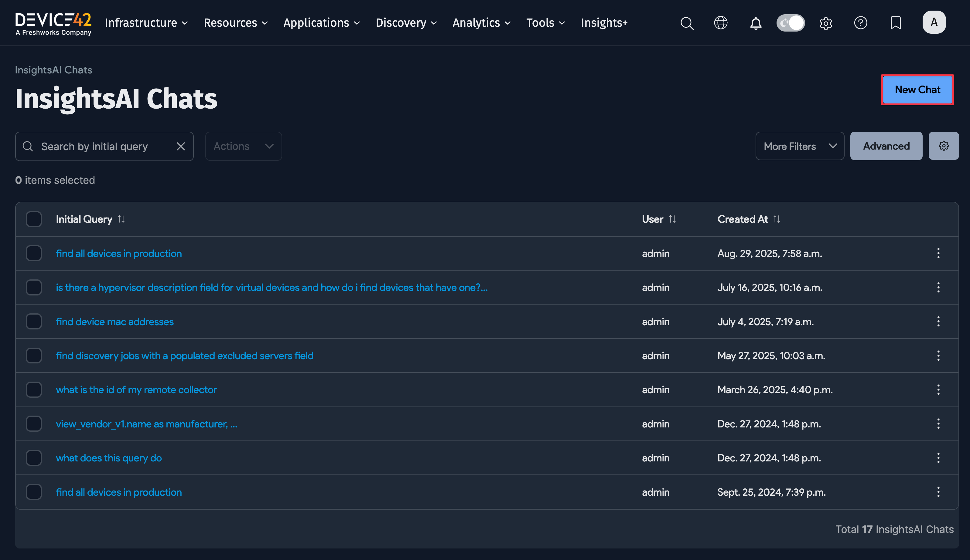Sort by the Created At column arrows
970x560 pixels.
777,219
